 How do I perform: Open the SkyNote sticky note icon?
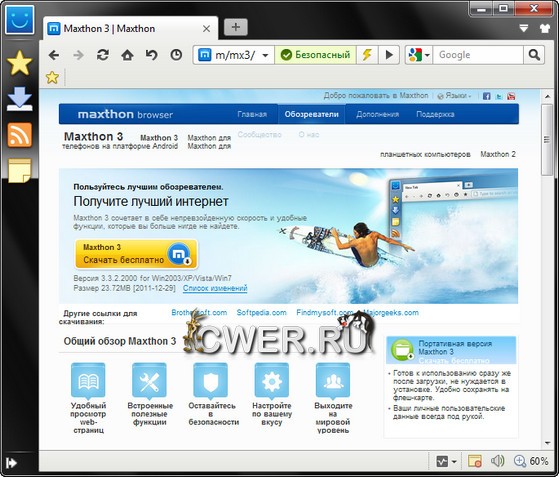point(20,170)
